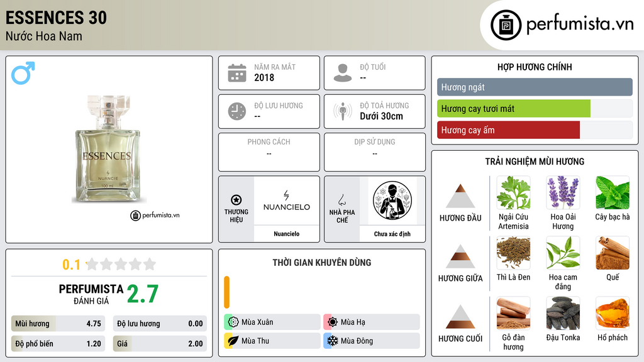
Task: Click the Mùi hương 4.75 score bar
Action: click(58, 324)
